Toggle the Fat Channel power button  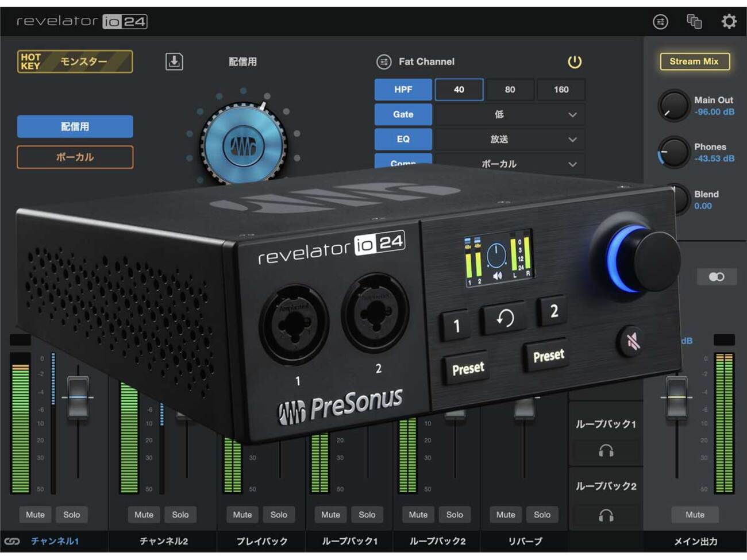[x=575, y=61]
